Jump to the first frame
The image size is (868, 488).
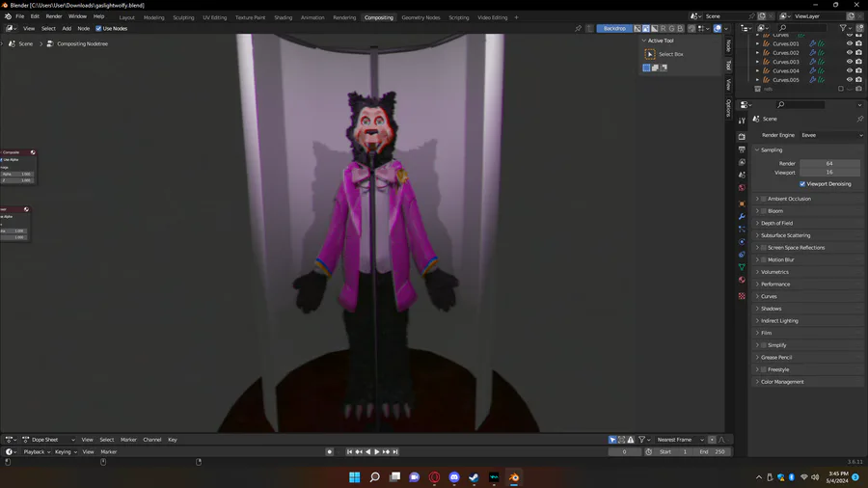tap(349, 451)
